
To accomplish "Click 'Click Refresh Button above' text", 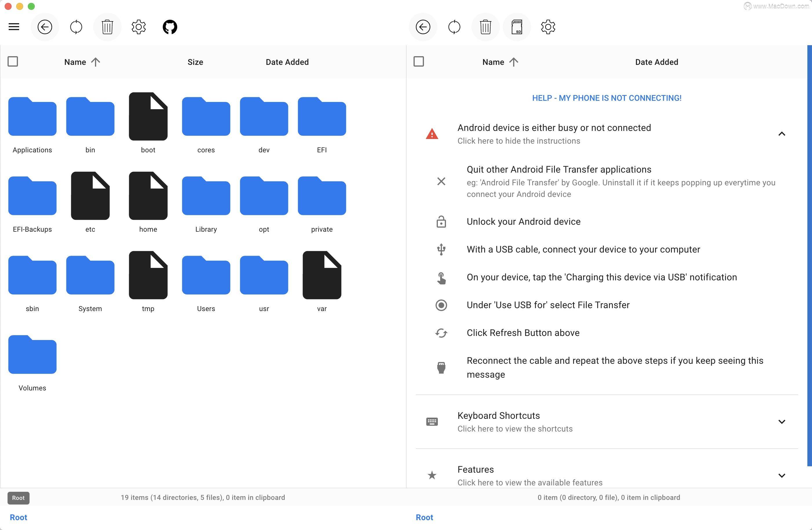I will (x=523, y=333).
